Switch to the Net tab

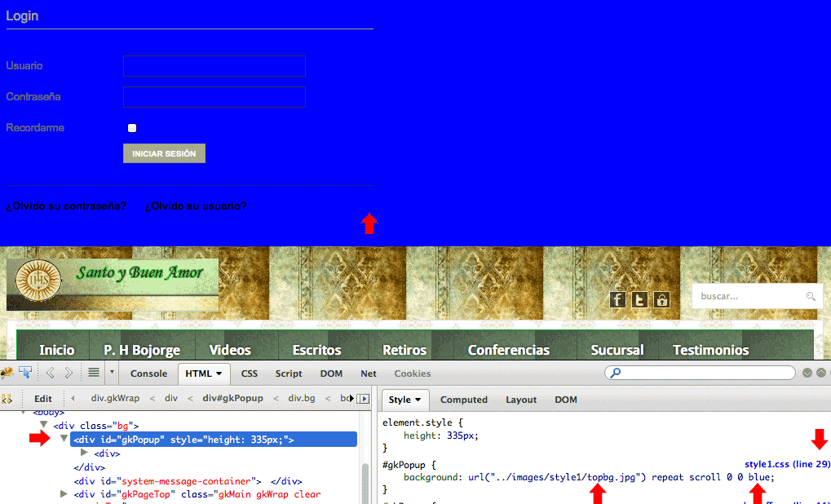pyautogui.click(x=369, y=374)
